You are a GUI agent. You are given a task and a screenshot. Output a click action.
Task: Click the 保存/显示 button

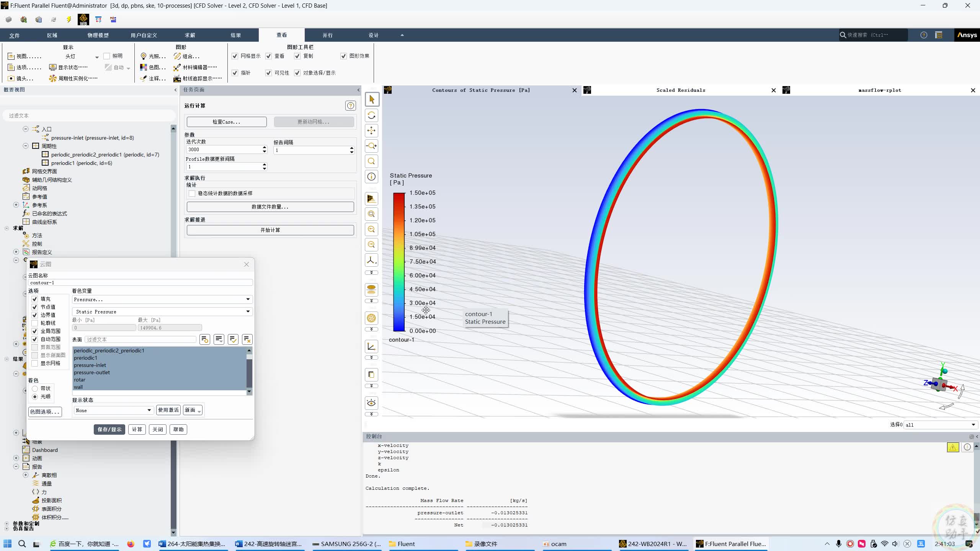point(109,429)
